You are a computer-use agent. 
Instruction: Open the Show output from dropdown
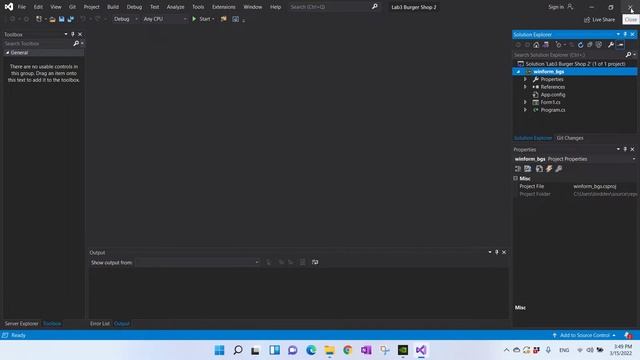(x=198, y=262)
